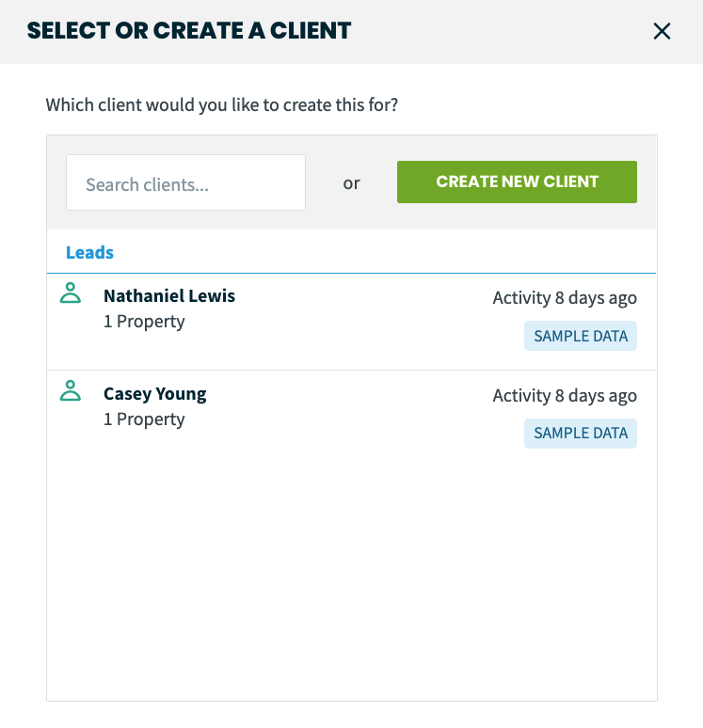Viewport: 703px width, 728px height.
Task: Click the 'or' separator label
Action: tap(351, 183)
